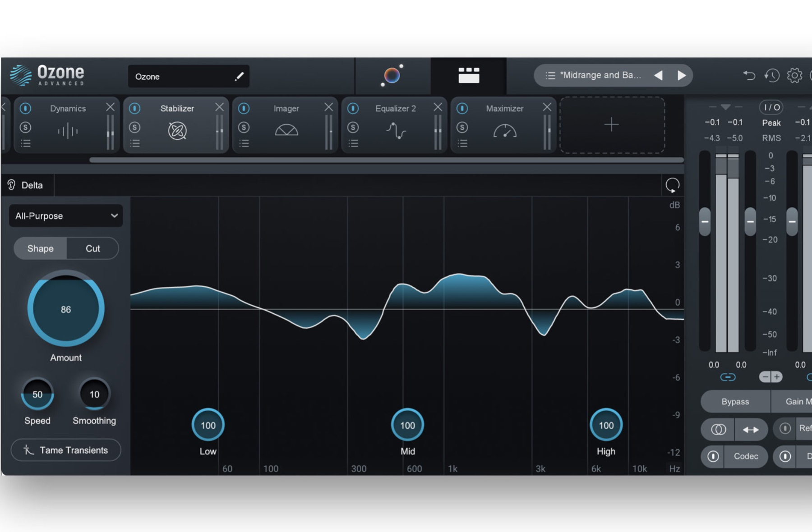Remove the Maximizer module
The height and width of the screenshot is (532, 812).
(x=547, y=107)
